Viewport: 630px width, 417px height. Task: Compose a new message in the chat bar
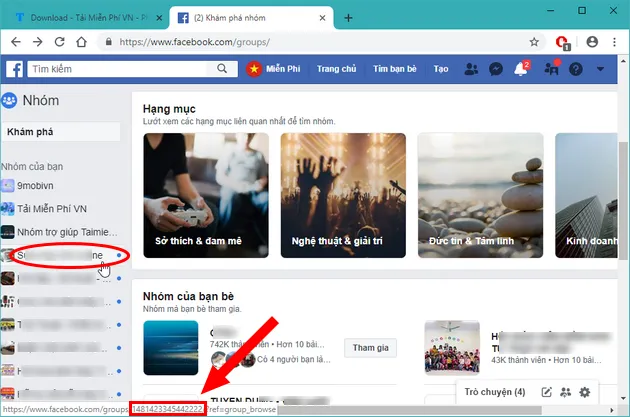(x=546, y=392)
